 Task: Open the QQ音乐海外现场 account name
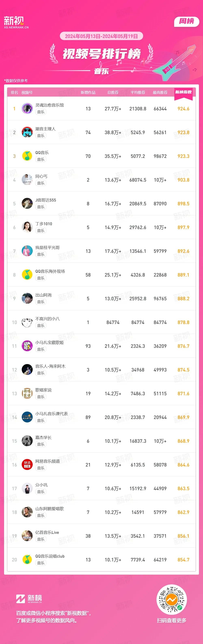point(50,271)
